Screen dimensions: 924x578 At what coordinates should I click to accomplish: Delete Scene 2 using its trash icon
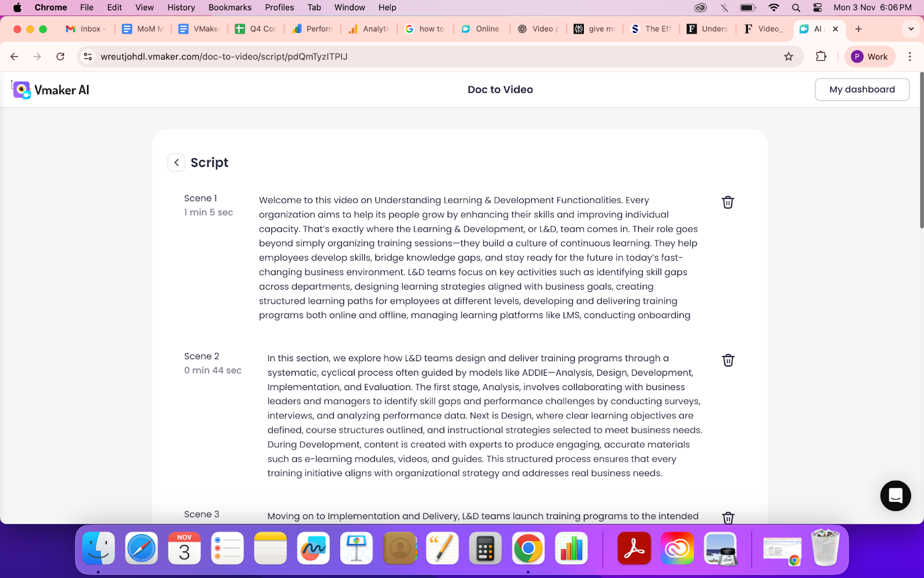(x=728, y=360)
